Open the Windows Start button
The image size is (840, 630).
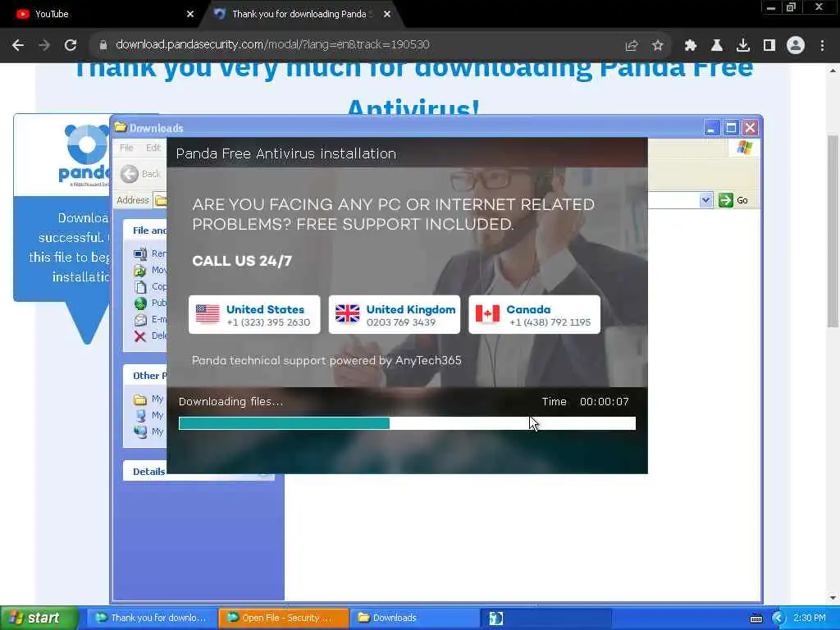coord(39,618)
